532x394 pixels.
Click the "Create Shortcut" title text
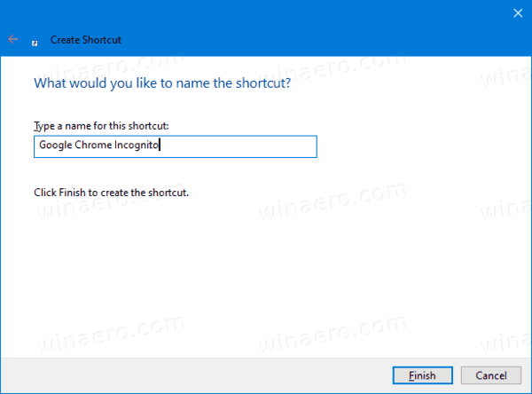pyautogui.click(x=86, y=41)
